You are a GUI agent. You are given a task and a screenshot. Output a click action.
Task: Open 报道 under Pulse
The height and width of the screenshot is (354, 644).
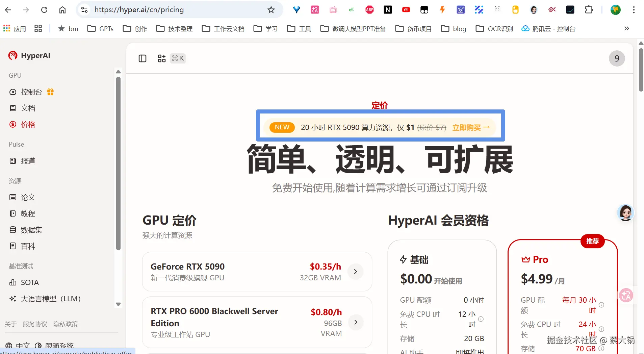[x=23, y=161]
